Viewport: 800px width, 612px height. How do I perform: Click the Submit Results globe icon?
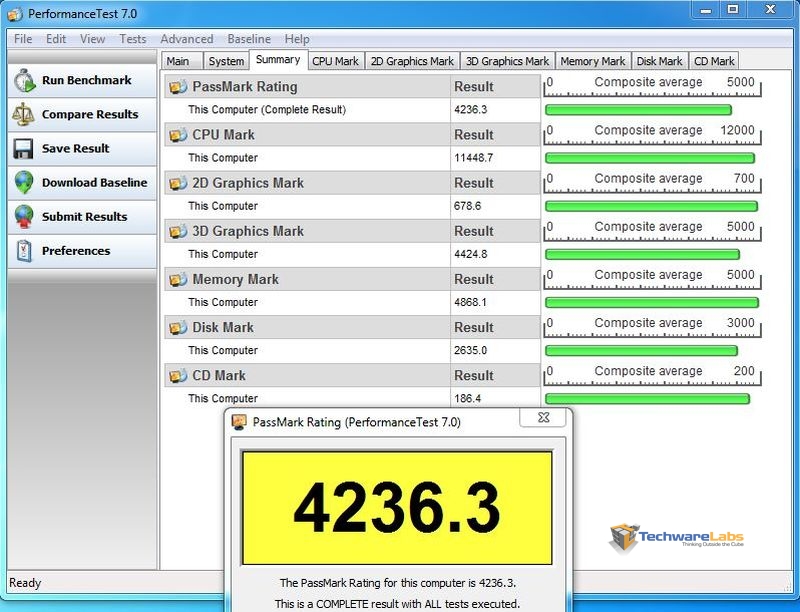(24, 217)
